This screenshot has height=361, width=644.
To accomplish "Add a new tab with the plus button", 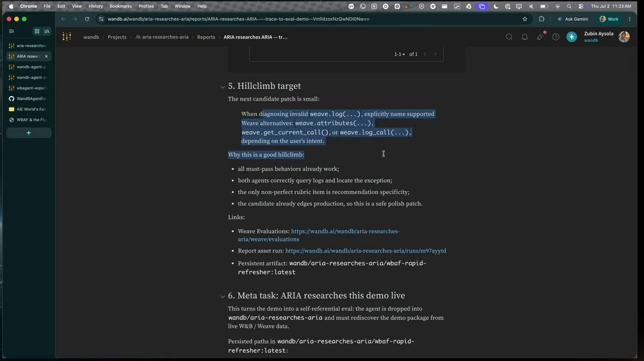I will tap(29, 133).
